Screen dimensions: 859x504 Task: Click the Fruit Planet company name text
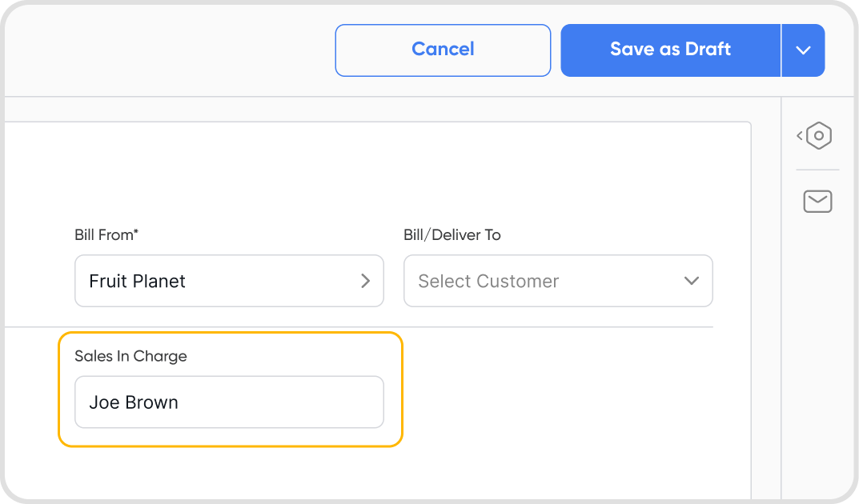tap(137, 282)
